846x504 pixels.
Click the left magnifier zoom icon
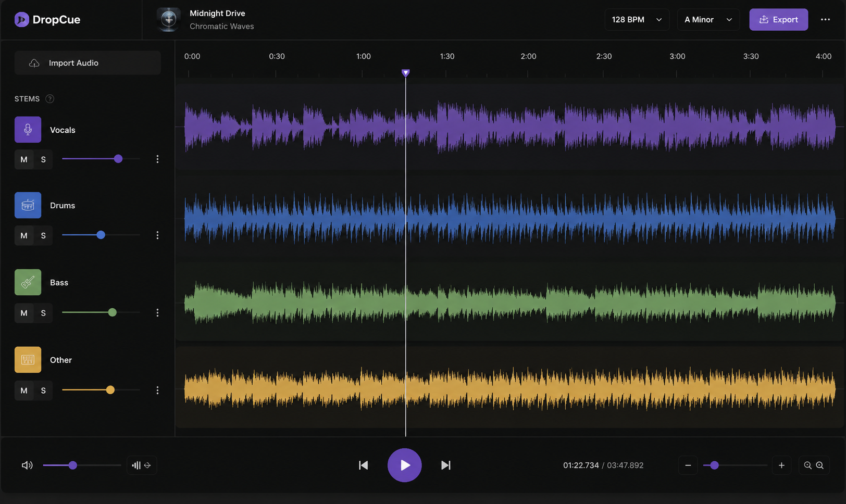click(x=807, y=465)
